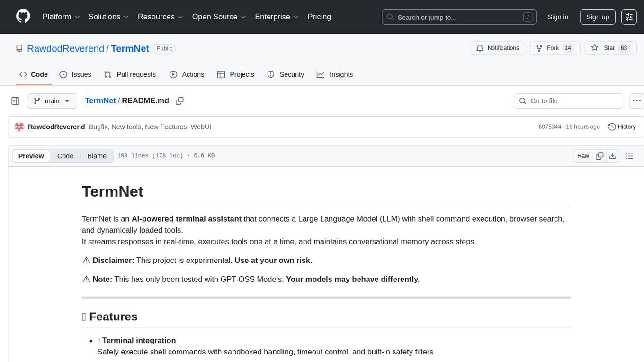Viewport: 644px width, 362px height.
Task: Select the Preview view
Action: 31,156
